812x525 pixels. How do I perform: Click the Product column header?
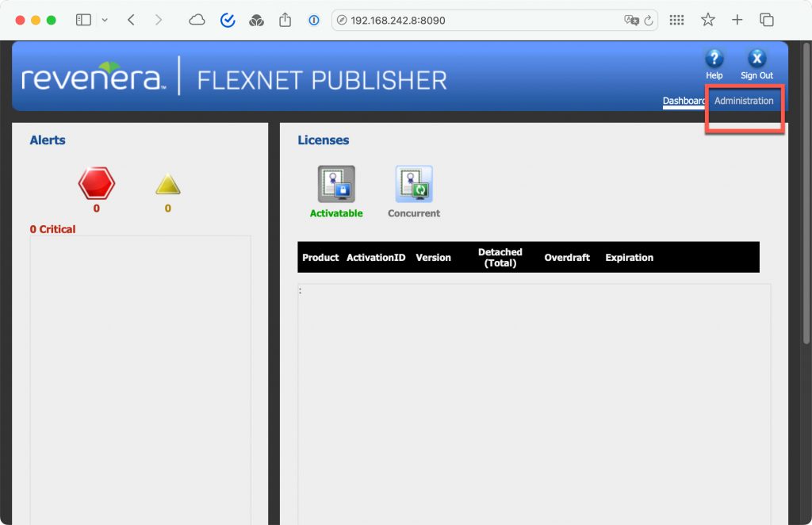320,258
